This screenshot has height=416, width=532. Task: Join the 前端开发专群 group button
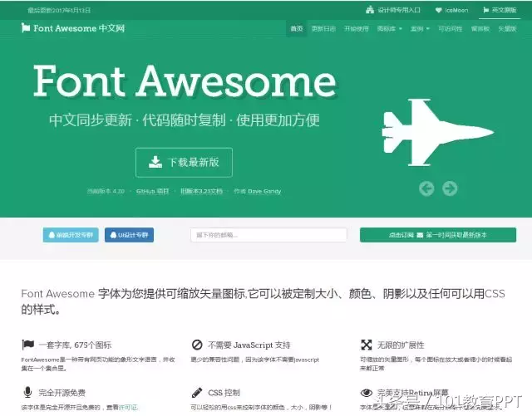71,235
